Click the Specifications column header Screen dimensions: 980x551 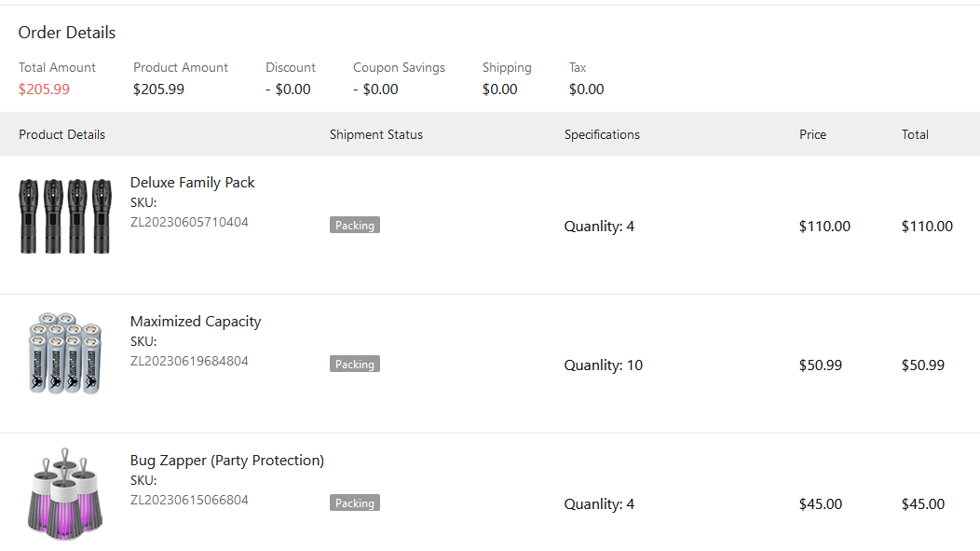tap(602, 135)
